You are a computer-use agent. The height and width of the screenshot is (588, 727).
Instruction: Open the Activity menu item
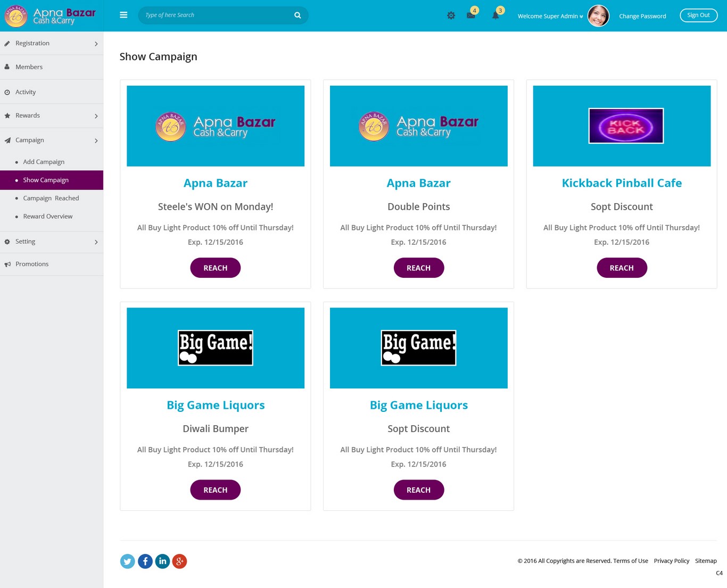click(x=52, y=92)
